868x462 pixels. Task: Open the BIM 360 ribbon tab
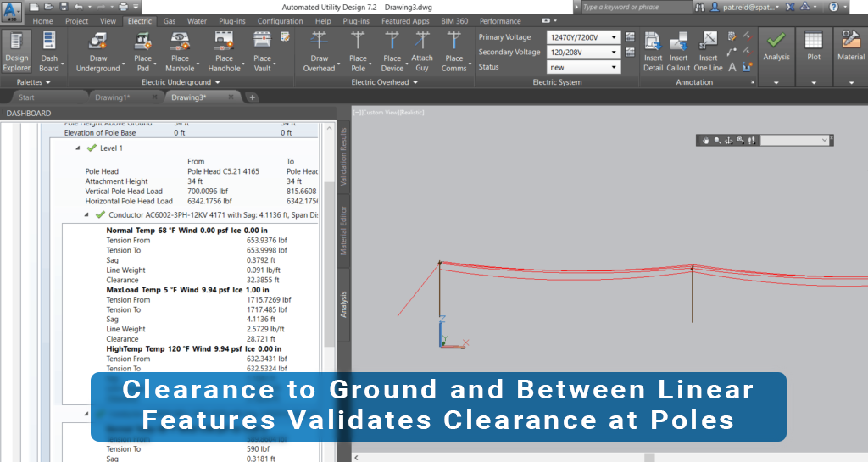coord(454,21)
